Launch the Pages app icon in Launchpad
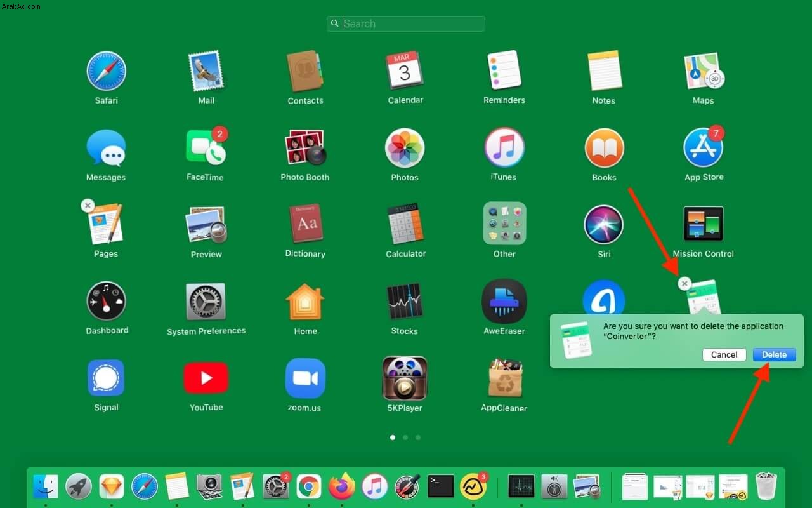 tap(106, 224)
